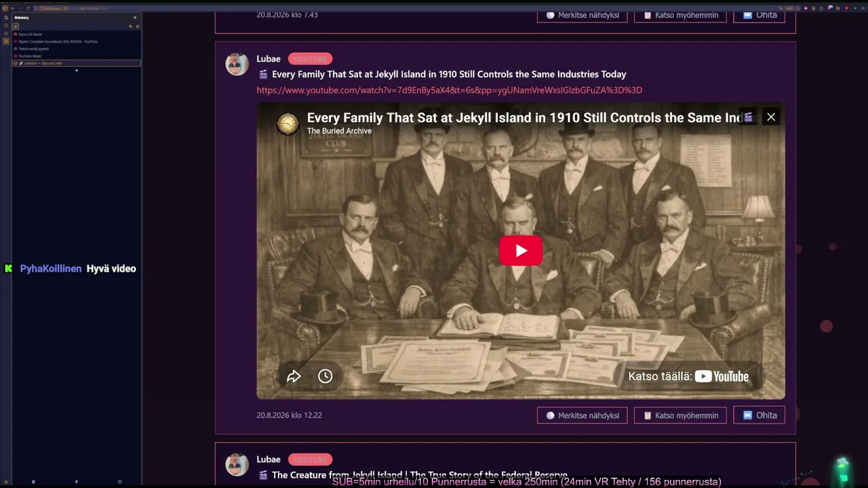Click 'The Buried Archive' channel name

coord(339,131)
